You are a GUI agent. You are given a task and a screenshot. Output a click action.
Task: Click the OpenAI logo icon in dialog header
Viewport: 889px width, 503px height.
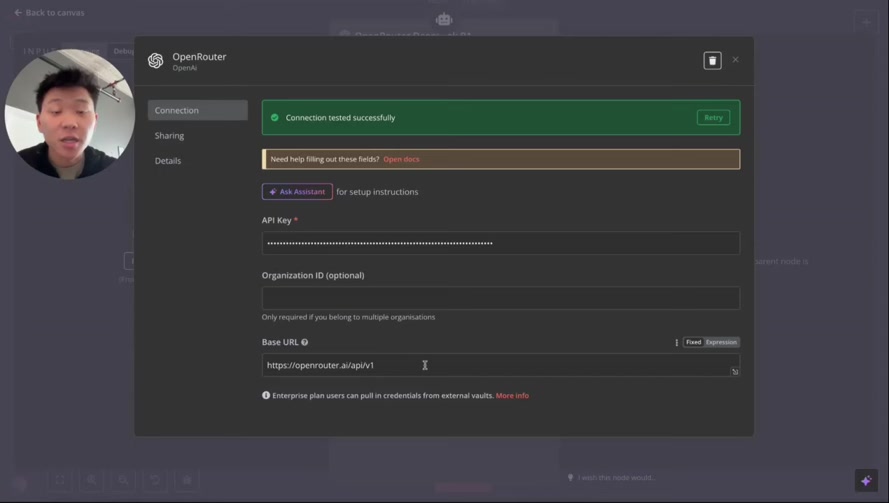(x=155, y=60)
